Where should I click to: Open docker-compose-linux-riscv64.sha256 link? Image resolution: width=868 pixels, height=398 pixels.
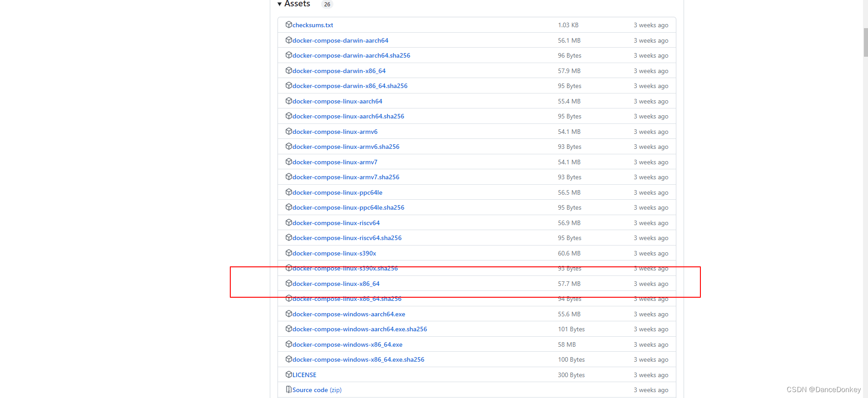(x=347, y=238)
